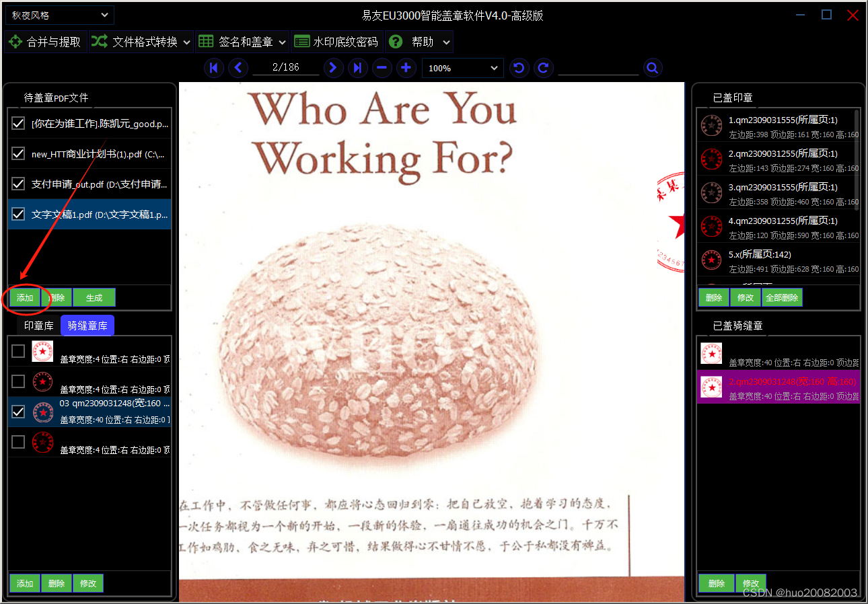Expand the 签名和盖章 menu arrow
This screenshot has height=604, width=868.
click(282, 42)
